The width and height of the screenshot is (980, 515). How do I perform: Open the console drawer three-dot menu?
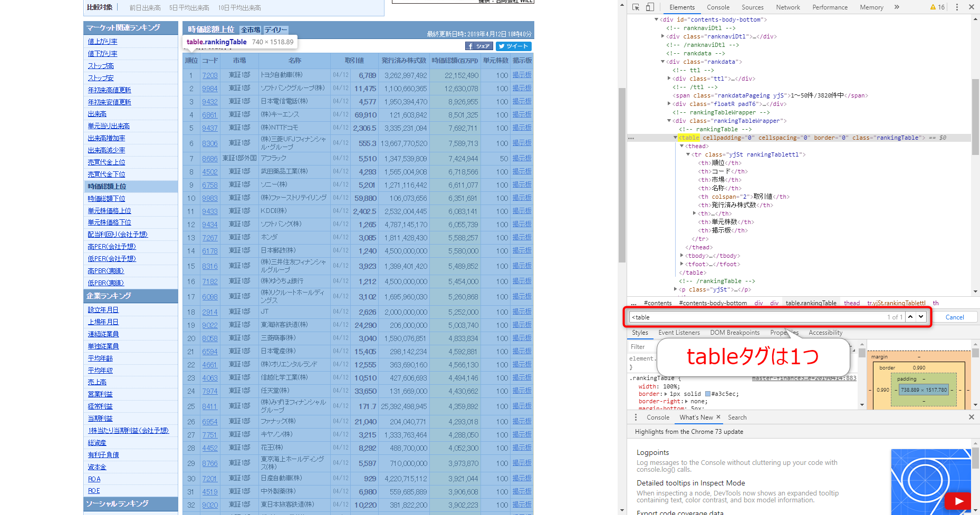(x=636, y=417)
